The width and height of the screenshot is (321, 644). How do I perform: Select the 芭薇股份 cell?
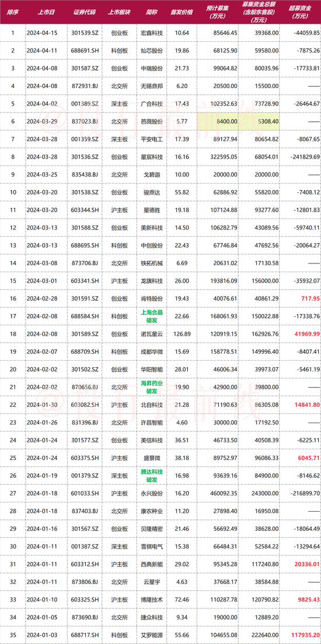(151, 121)
